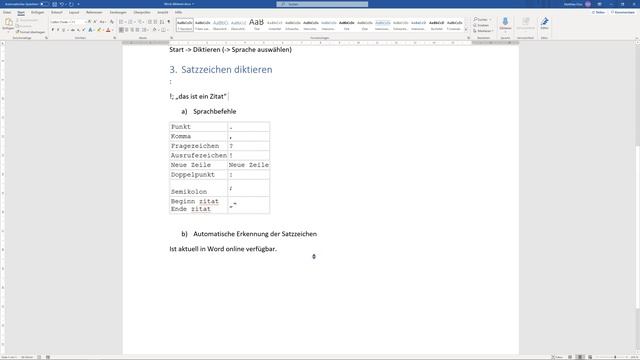
Task: Adjust the zoom slider in status bar
Action: [614, 357]
